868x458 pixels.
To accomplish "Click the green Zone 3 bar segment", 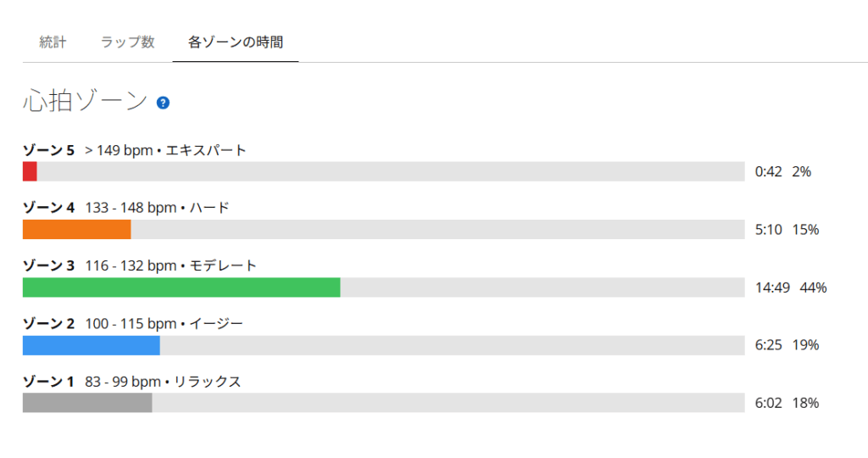I will pos(181,288).
